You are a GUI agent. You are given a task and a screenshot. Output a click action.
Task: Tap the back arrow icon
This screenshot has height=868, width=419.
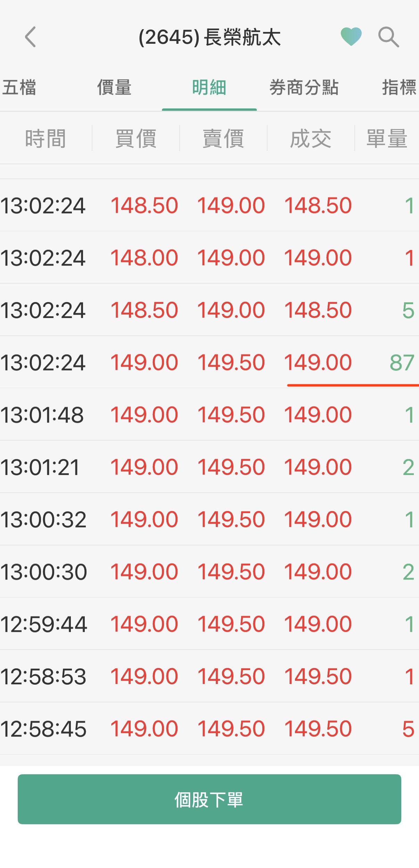point(31,37)
